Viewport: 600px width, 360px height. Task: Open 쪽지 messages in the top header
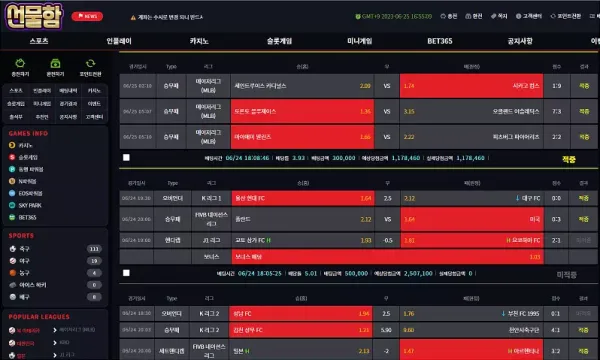(x=499, y=16)
